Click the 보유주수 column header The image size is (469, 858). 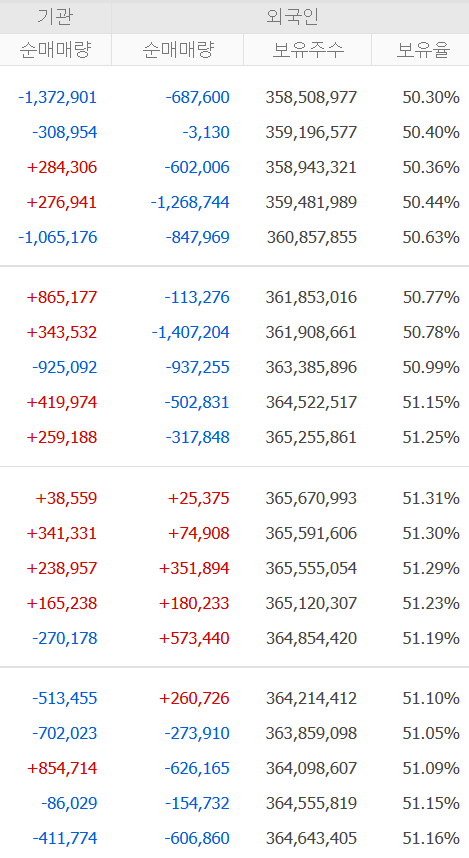click(x=308, y=50)
